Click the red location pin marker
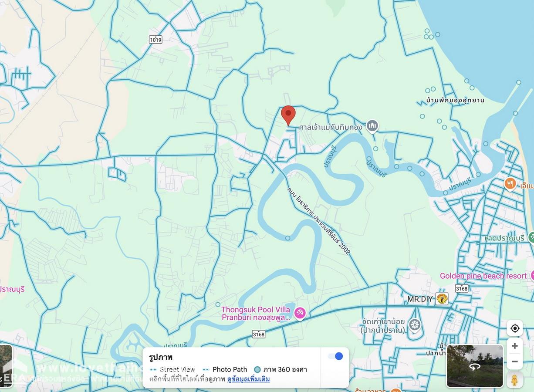Viewport: 534px width, 392px height. 288,116
